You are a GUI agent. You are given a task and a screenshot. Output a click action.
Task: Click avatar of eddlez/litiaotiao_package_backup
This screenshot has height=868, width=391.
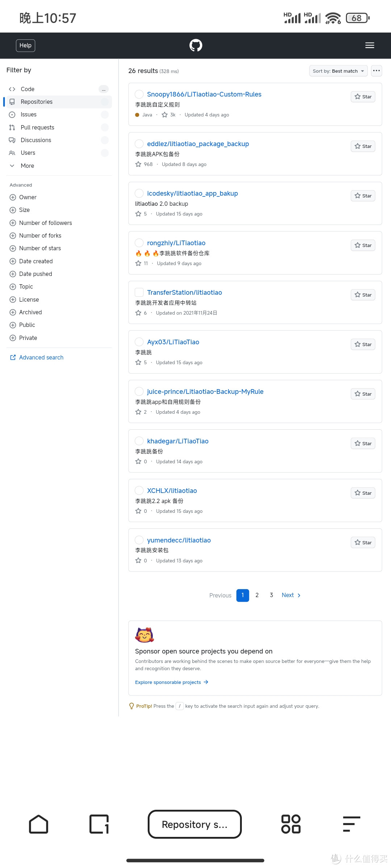pyautogui.click(x=139, y=144)
